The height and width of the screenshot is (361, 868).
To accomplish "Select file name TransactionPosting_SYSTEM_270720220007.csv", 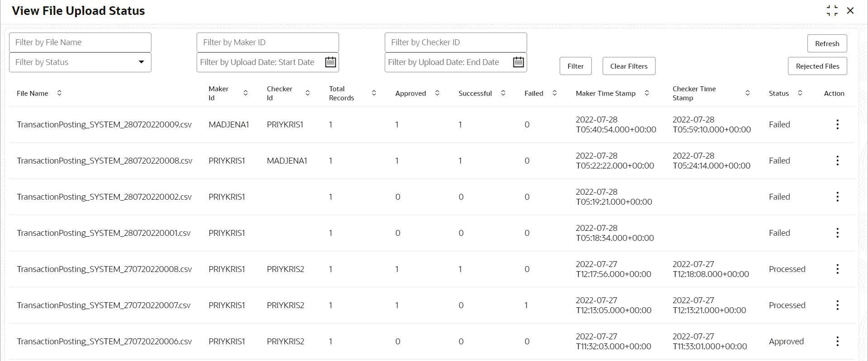I will [104, 305].
